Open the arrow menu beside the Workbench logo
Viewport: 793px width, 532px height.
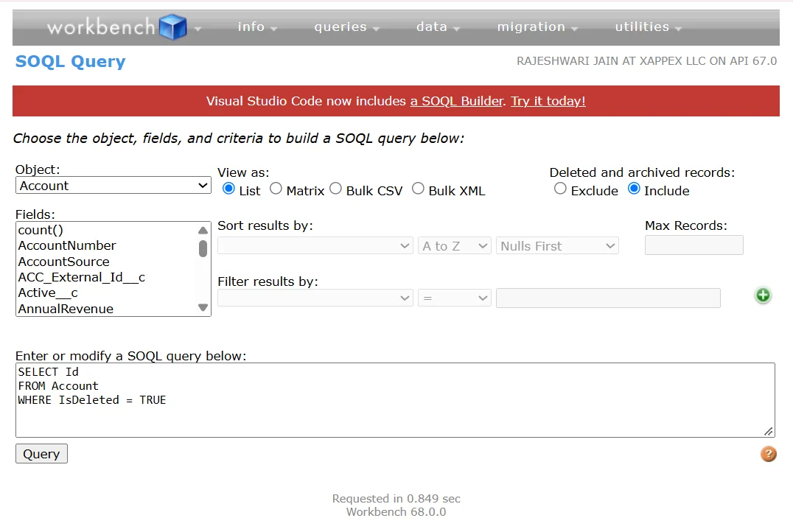click(198, 29)
